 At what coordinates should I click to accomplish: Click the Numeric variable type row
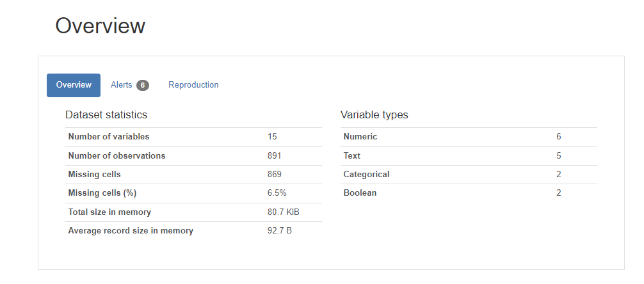tap(360, 137)
